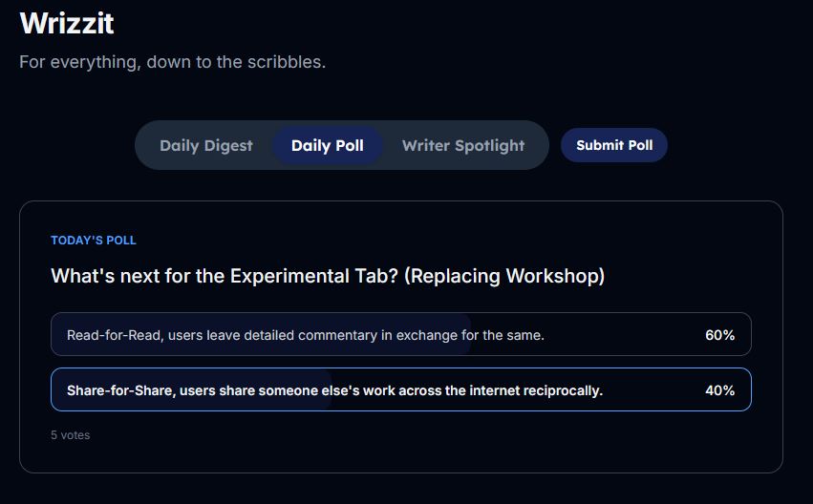813x504 pixels.
Task: Click the tagline under the Wrizzit title
Action: pyautogui.click(x=172, y=62)
